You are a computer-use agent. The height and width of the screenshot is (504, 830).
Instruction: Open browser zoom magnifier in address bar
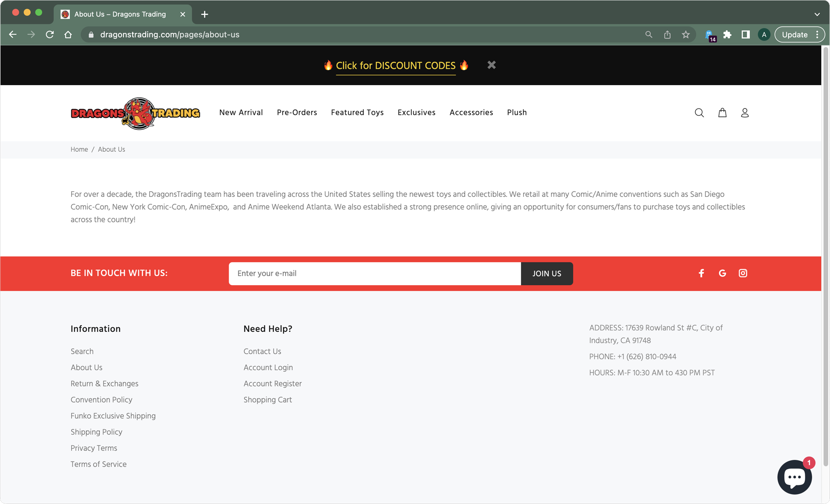[649, 34]
